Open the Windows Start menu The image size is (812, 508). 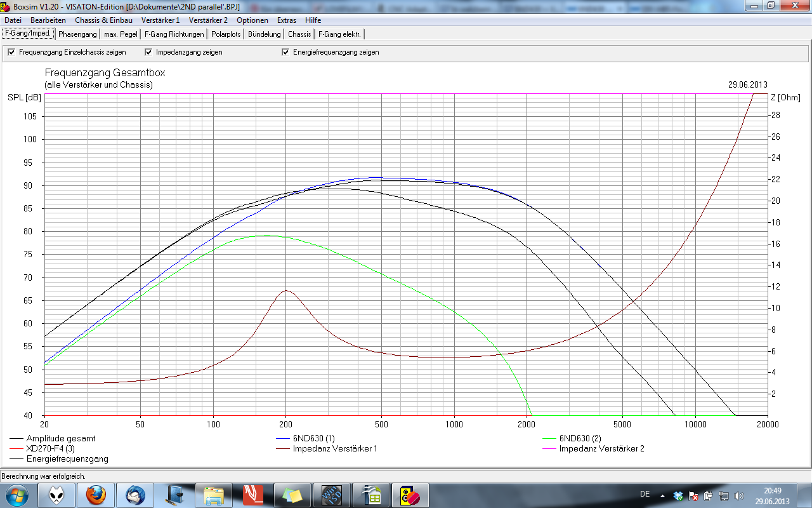click(18, 495)
